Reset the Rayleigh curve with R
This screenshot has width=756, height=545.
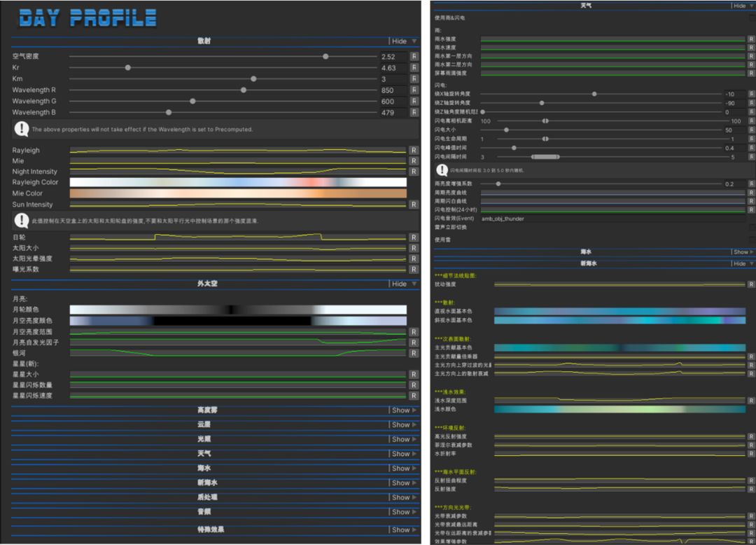point(414,151)
